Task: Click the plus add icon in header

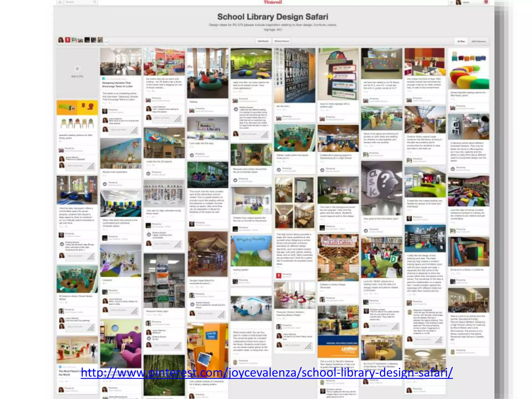Action: point(451,2)
